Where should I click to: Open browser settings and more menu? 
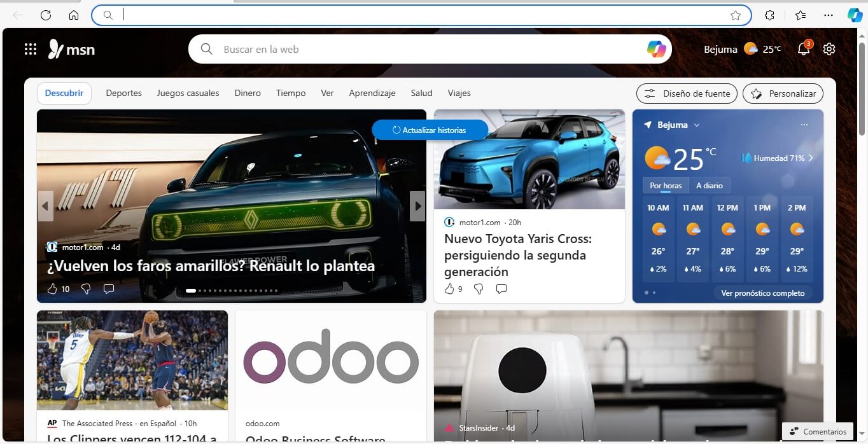click(x=828, y=15)
